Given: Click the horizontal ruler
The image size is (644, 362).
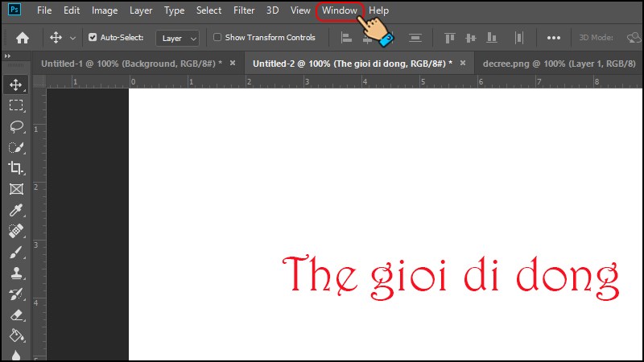Looking at the screenshot, I should coord(345,82).
